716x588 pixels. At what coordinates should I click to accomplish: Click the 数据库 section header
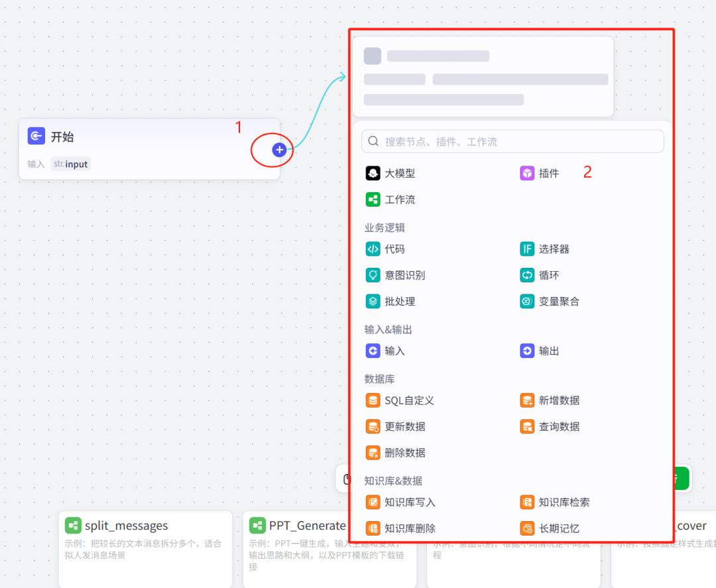click(379, 379)
